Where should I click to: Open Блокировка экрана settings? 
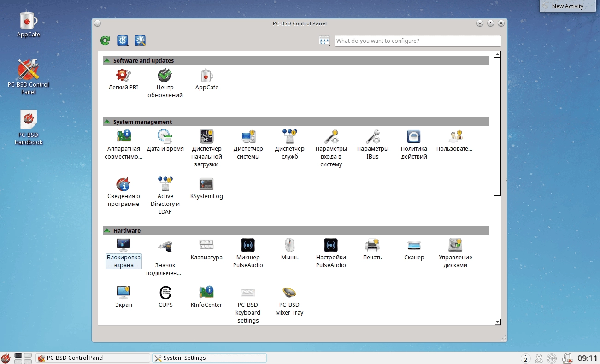124,253
